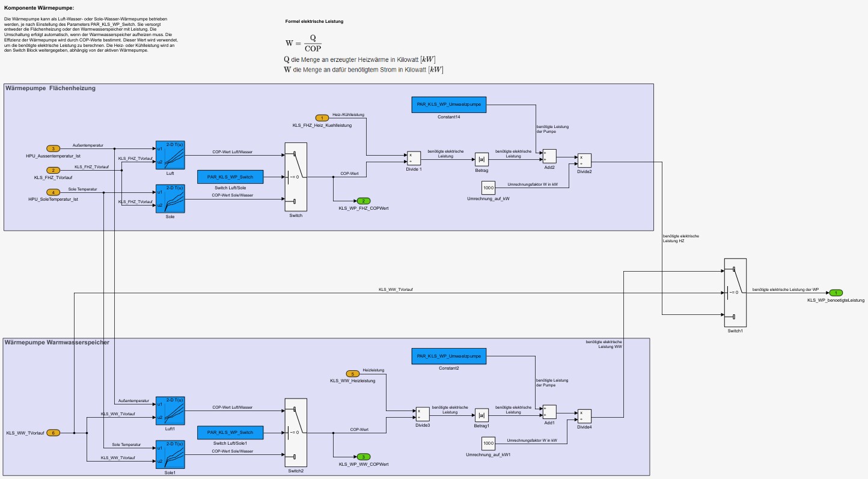
Task: Click the PAR_KLS_WP_Umwaelzpumpe Constant14 block
Action: pyautogui.click(x=448, y=104)
